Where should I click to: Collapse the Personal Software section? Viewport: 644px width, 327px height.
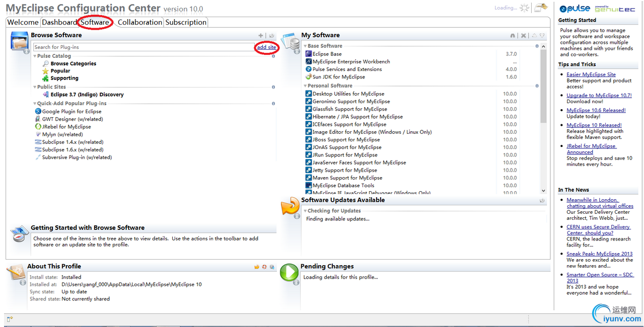(x=306, y=86)
